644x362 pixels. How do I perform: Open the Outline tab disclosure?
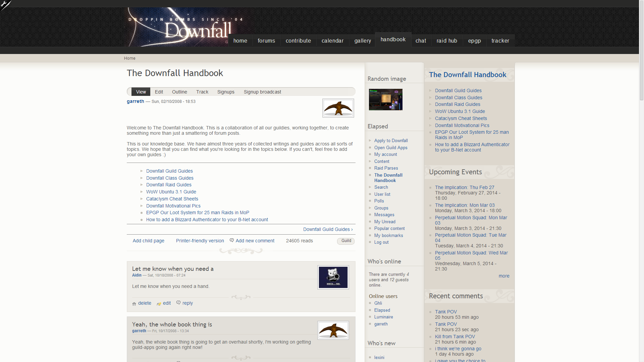tap(179, 92)
